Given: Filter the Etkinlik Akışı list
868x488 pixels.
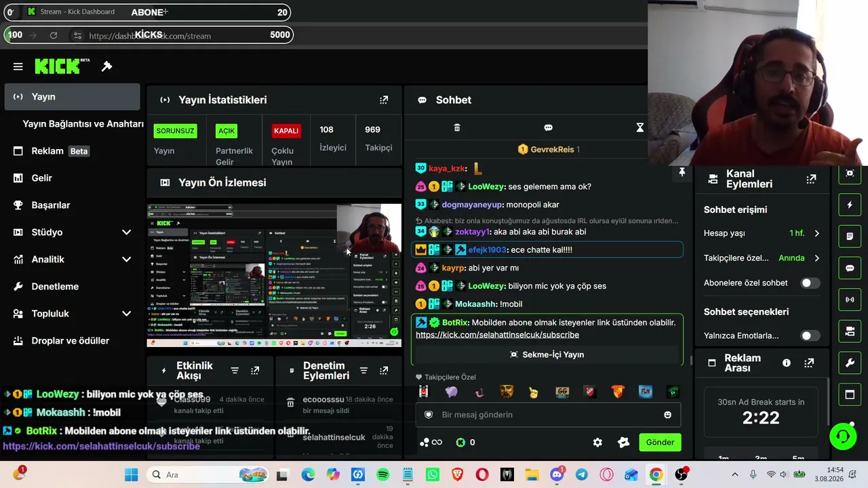Looking at the screenshot, I should (x=235, y=371).
